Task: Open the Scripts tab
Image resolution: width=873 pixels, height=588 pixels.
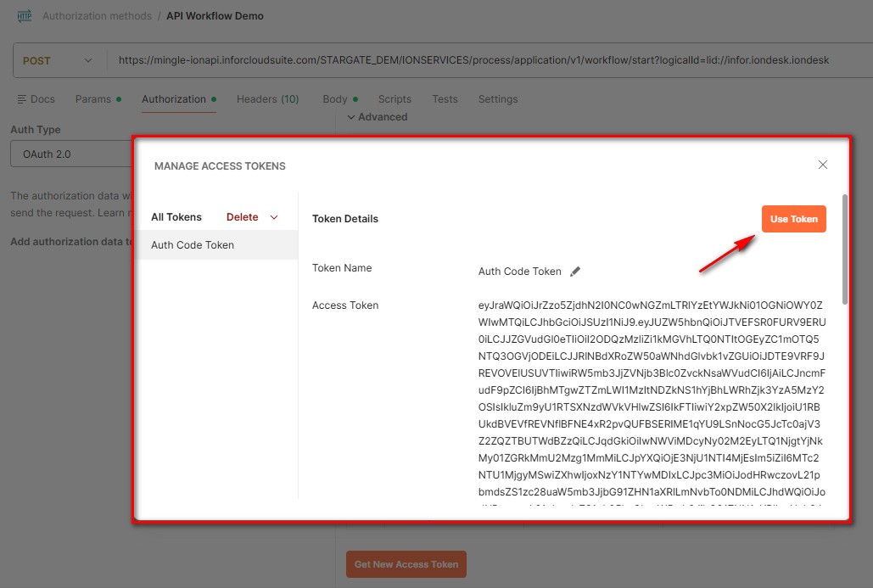Action: tap(395, 99)
